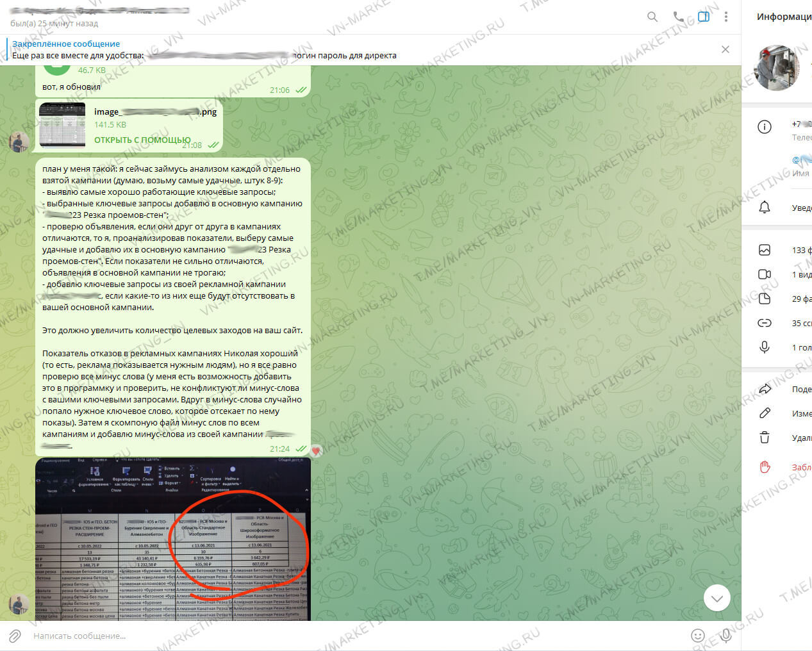Open image file with ОТКРЫТЬ С ПОМОЩЬЮ

point(142,140)
